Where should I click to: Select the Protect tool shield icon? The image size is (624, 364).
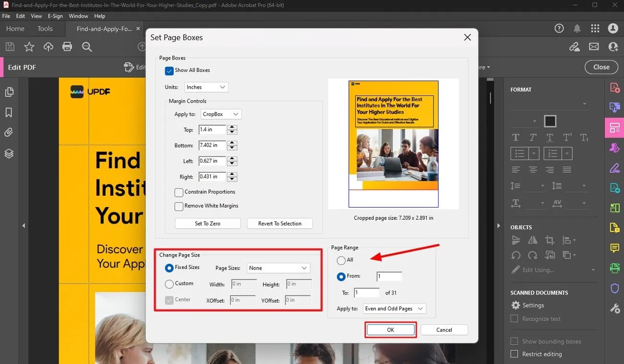(615, 288)
